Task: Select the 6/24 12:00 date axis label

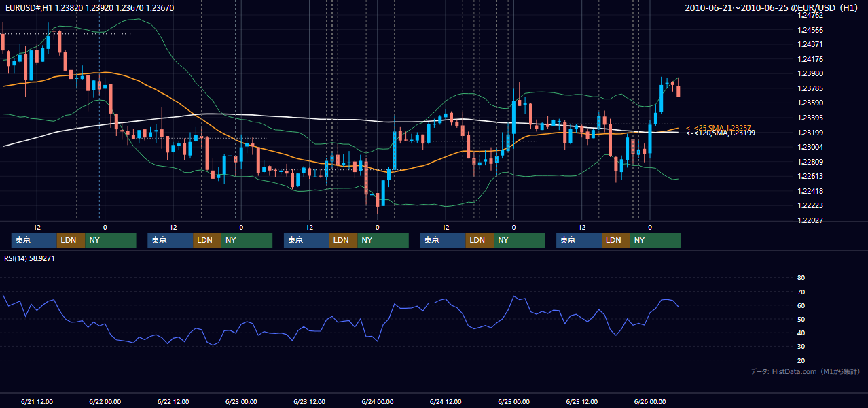Action: [x=446, y=401]
